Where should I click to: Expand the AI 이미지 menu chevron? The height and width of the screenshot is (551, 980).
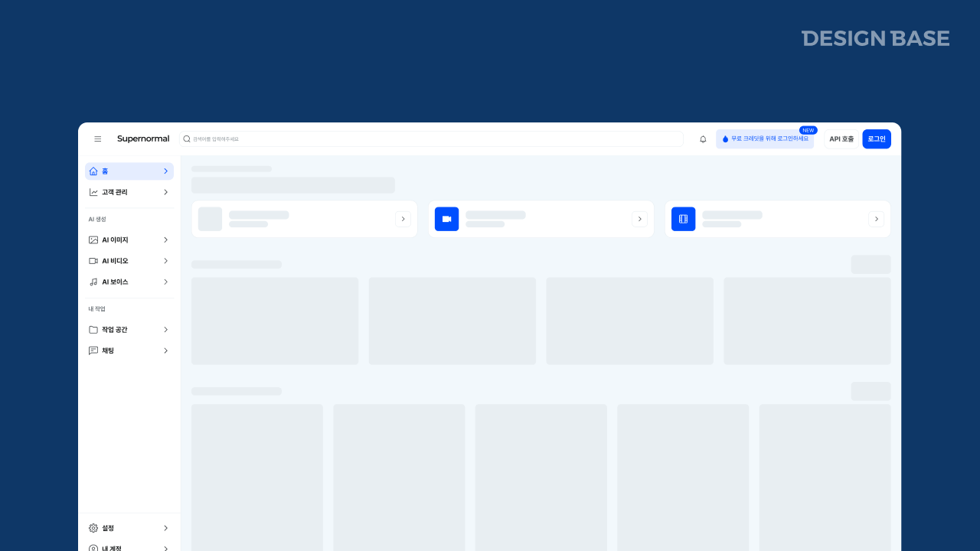165,240
